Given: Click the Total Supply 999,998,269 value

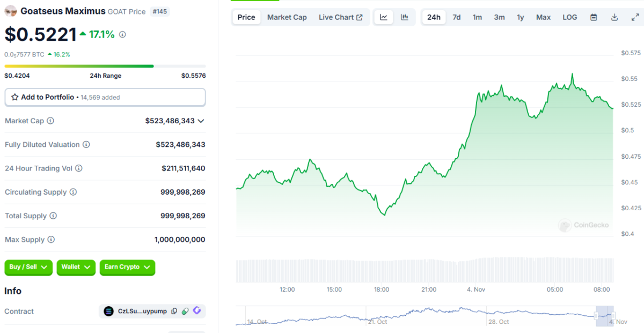Looking at the screenshot, I should tap(183, 216).
